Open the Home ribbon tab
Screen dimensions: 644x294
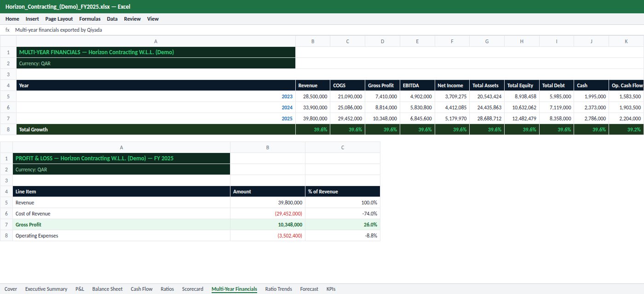click(x=12, y=19)
